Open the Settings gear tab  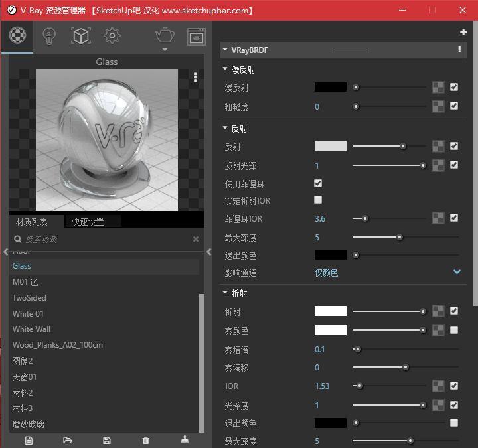pos(112,36)
